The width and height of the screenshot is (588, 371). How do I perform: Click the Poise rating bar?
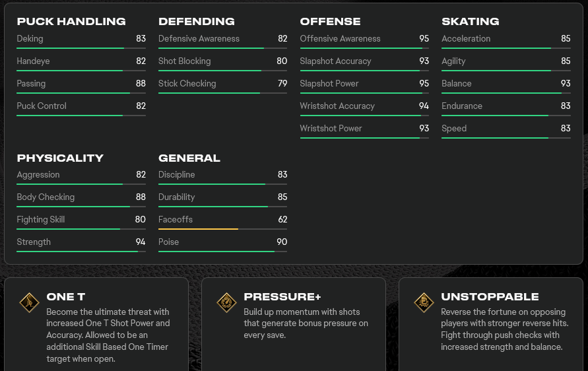tap(223, 252)
